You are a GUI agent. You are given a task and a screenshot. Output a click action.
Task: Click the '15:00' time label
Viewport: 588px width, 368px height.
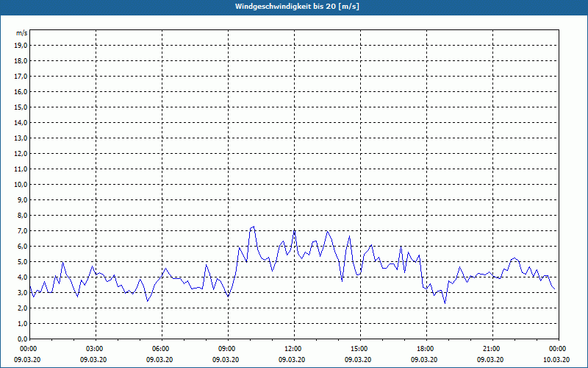tap(360, 349)
